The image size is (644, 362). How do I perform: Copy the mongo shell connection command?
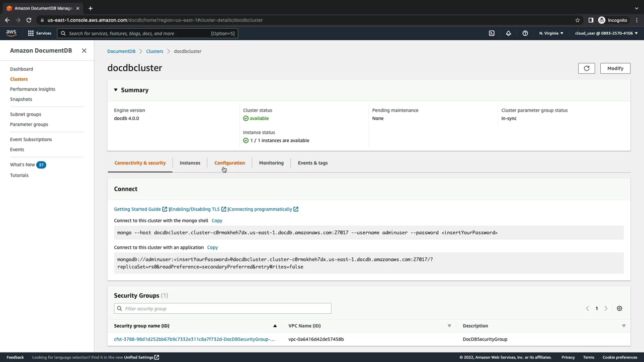(x=217, y=221)
